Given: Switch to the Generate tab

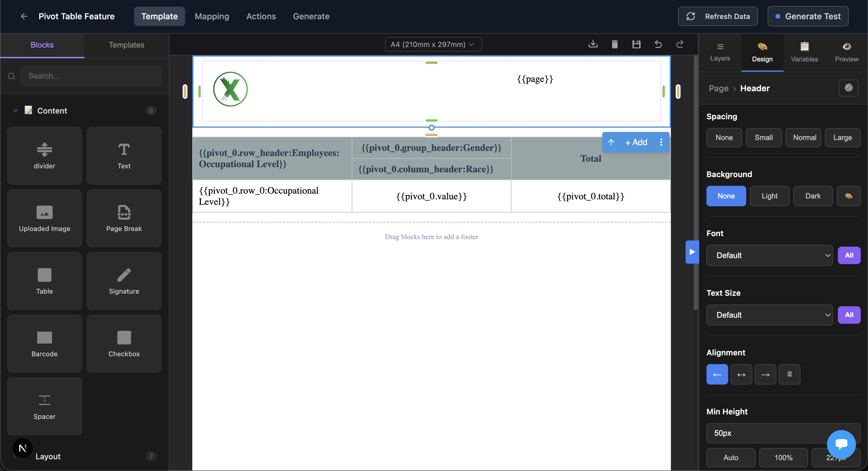Looking at the screenshot, I should click(x=311, y=16).
